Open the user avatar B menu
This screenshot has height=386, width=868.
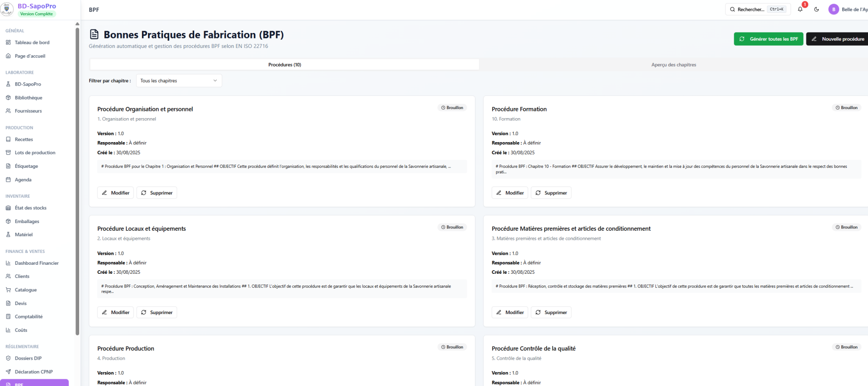coord(834,9)
